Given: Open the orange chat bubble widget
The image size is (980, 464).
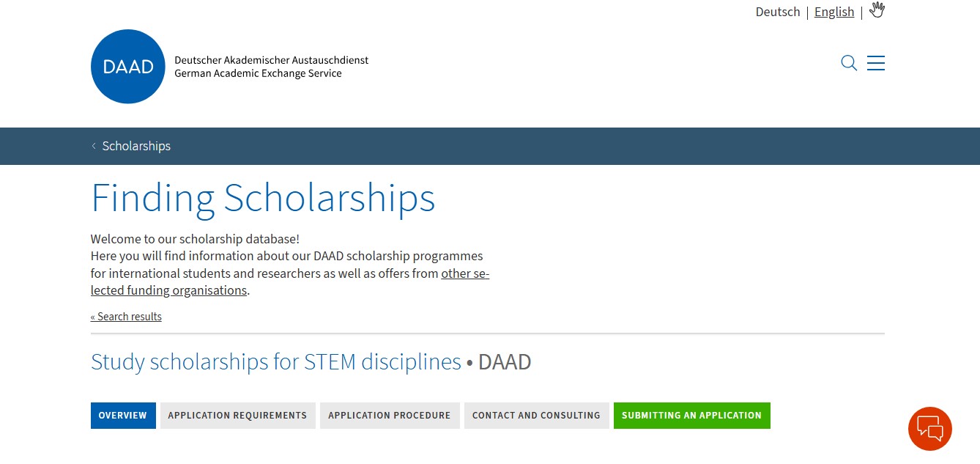Looking at the screenshot, I should (x=929, y=429).
